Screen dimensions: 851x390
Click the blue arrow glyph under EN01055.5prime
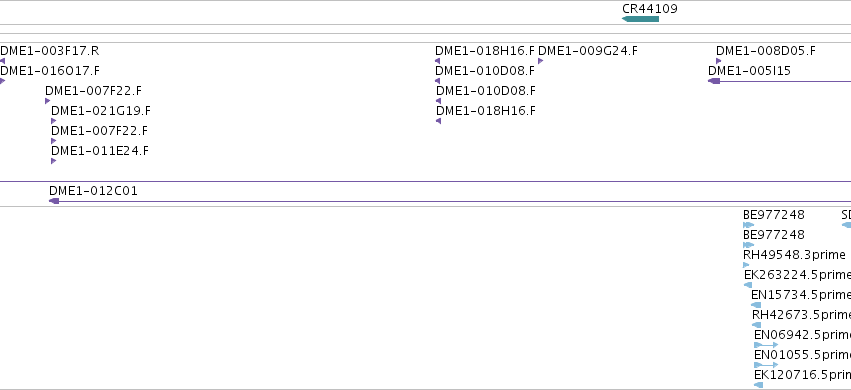coord(766,365)
